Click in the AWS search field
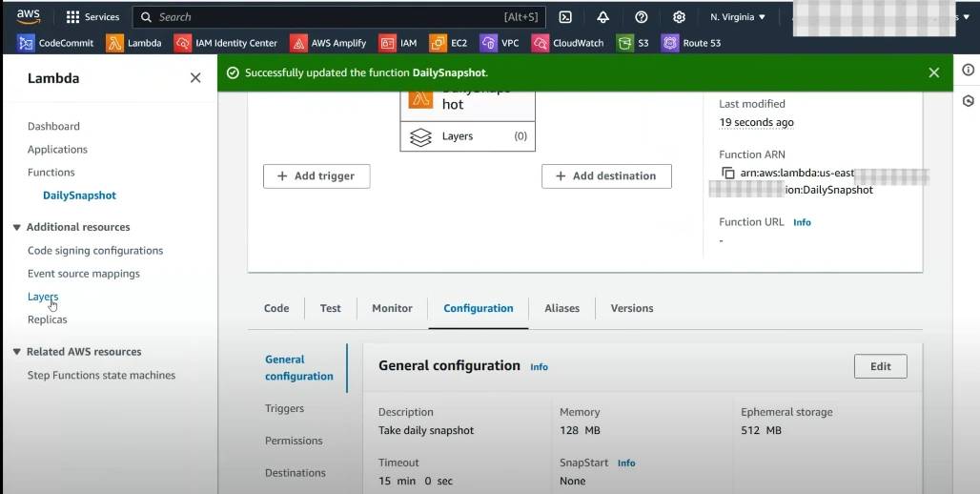 coord(324,17)
